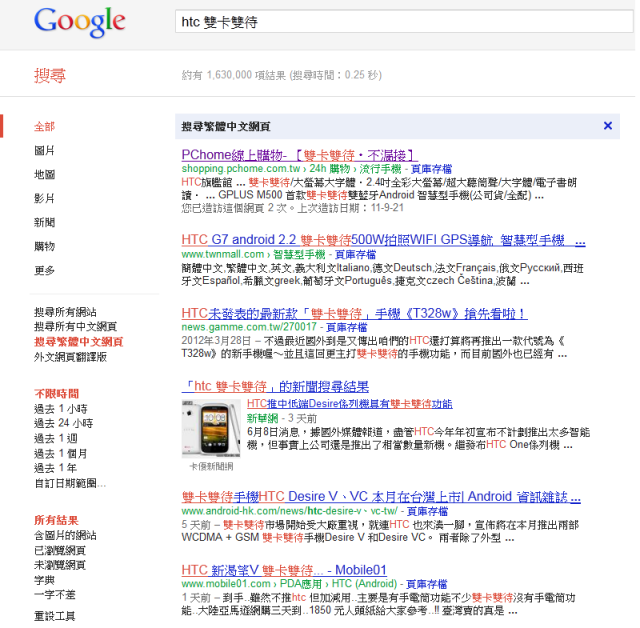Click the 流行手機 breadcrumb link
640x628 pixels.
click(380, 169)
